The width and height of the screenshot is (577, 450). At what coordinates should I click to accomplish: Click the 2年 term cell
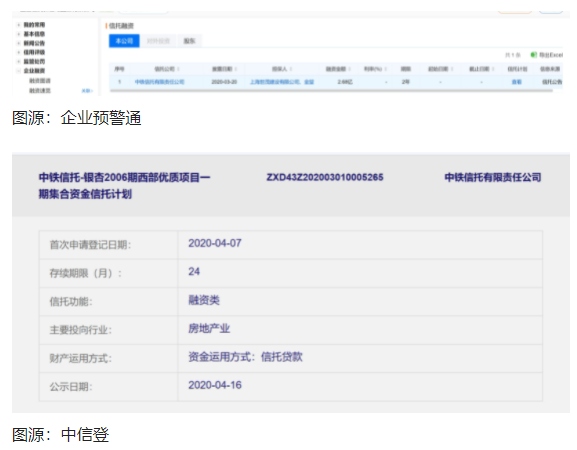[406, 82]
